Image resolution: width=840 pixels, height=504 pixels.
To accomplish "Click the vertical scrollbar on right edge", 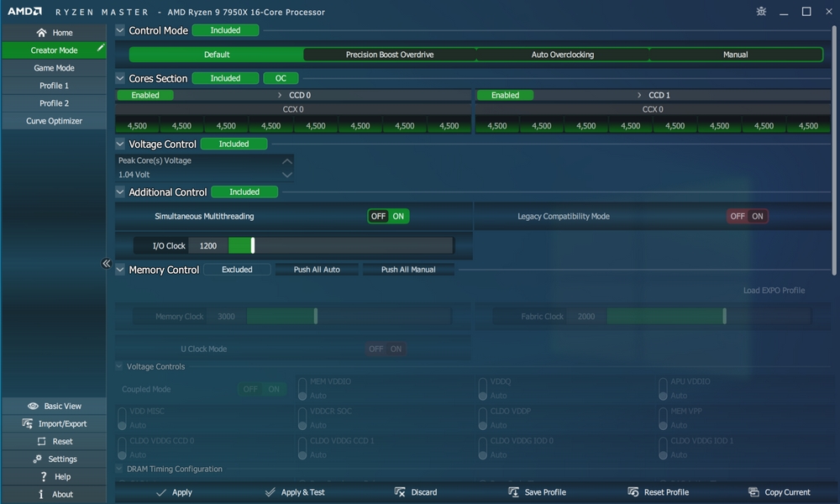I will pos(835,150).
